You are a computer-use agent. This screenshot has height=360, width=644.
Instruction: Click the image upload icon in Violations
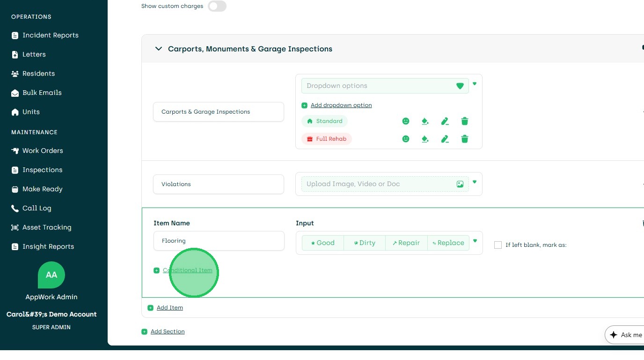(460, 184)
